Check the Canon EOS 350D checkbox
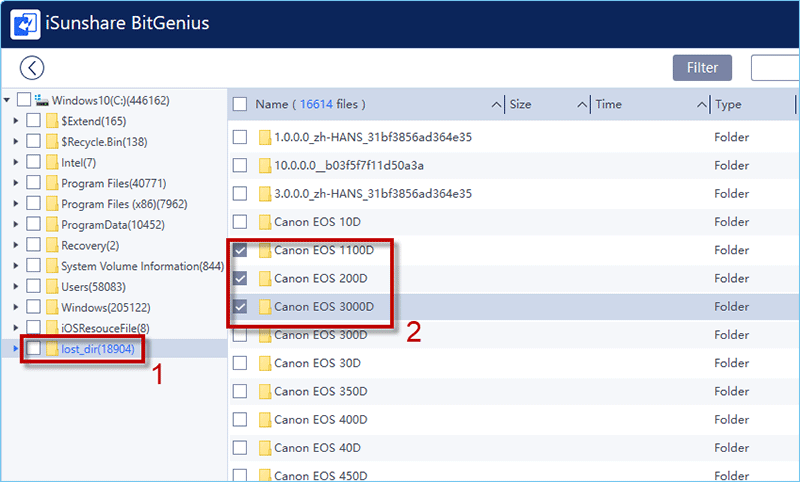800x482 pixels. [x=240, y=391]
